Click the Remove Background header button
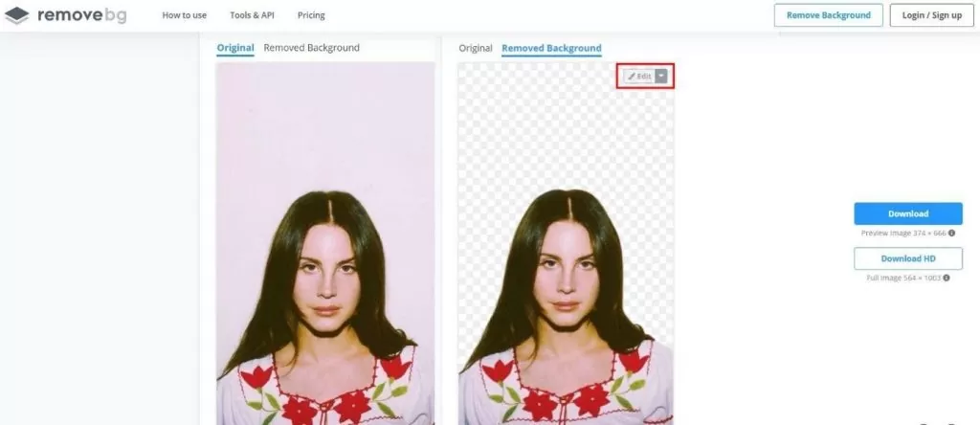Screen dimensions: 980x425 click(x=828, y=15)
